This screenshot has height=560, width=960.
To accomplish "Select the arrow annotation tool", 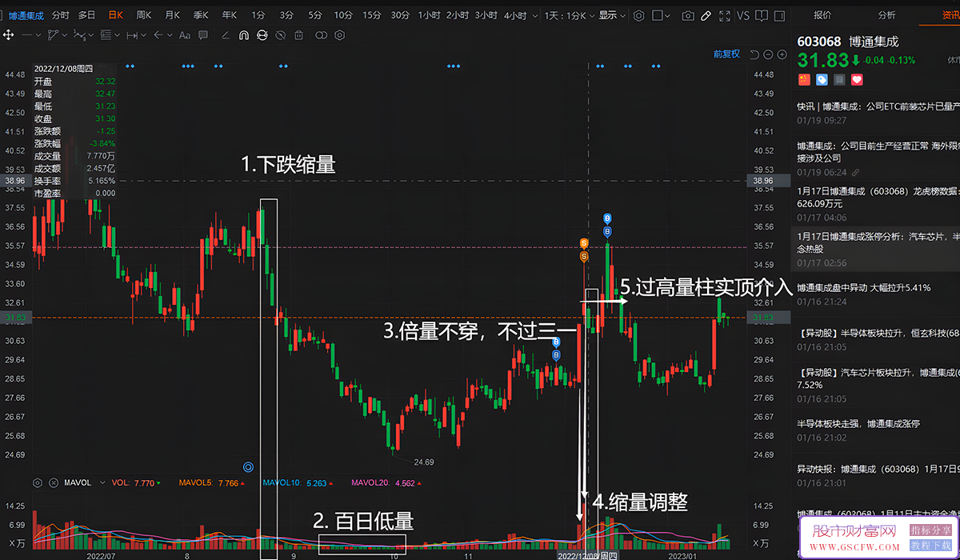I will [158, 34].
